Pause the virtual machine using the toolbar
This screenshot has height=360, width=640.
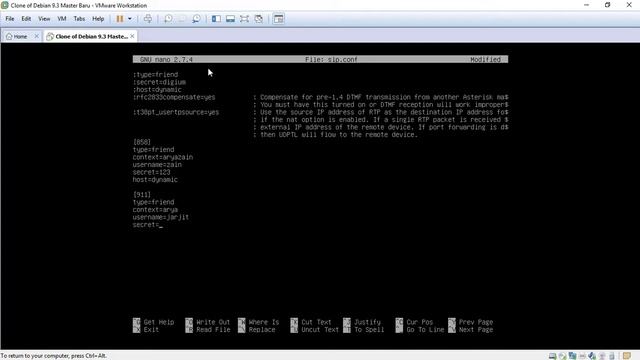coord(120,19)
